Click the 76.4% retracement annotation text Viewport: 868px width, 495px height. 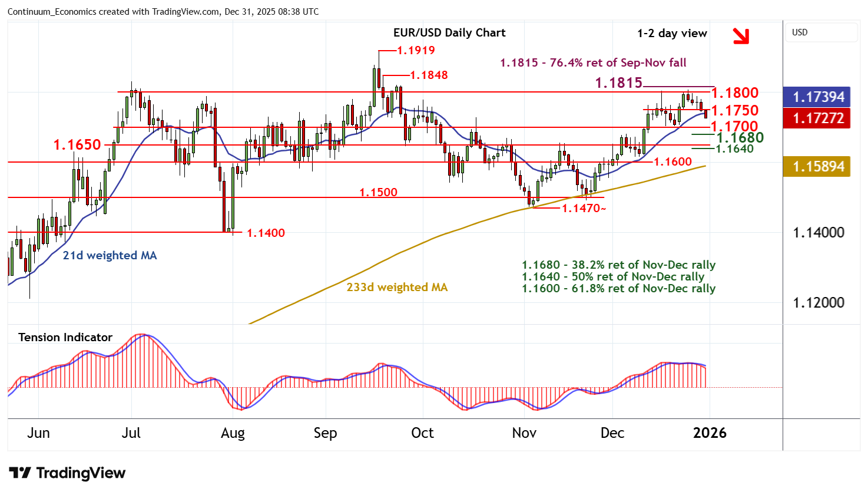[593, 63]
